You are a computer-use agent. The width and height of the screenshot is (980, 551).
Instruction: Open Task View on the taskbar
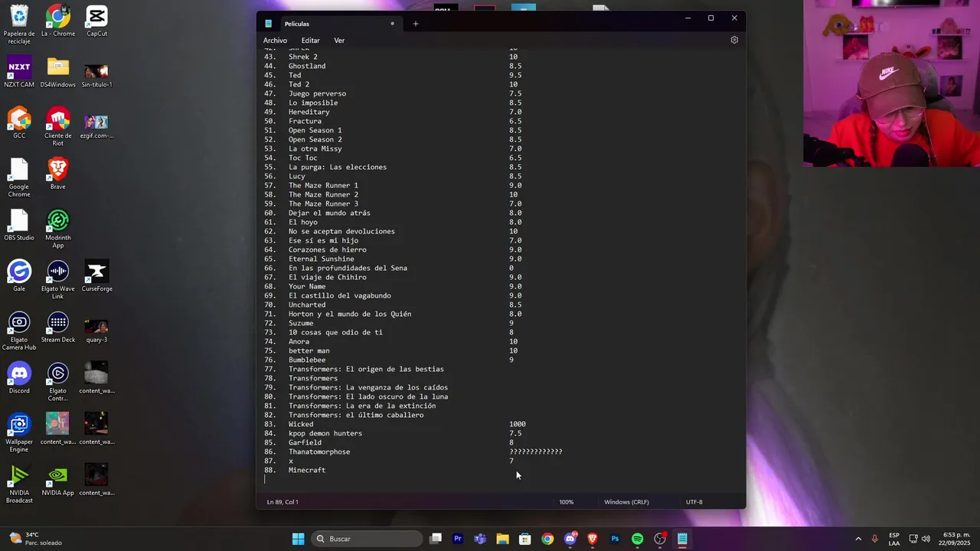point(436,539)
